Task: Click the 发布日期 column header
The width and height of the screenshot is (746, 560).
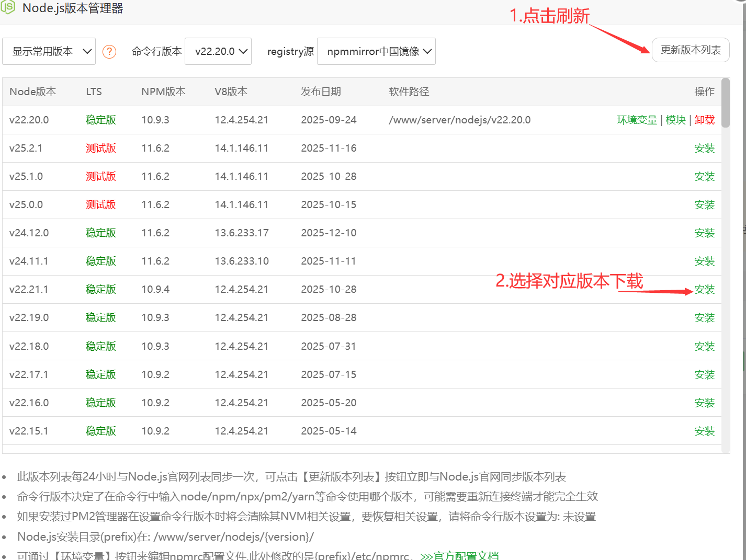Action: click(x=321, y=92)
